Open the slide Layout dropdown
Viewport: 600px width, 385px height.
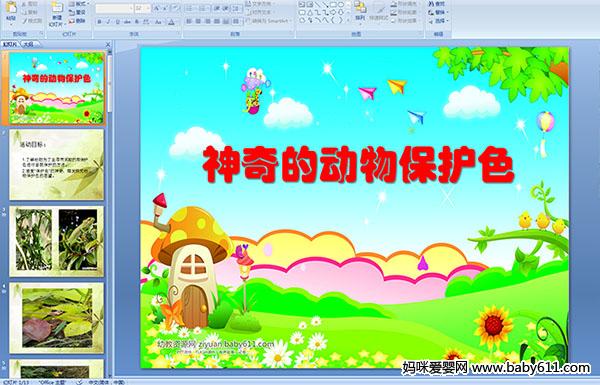point(79,4)
